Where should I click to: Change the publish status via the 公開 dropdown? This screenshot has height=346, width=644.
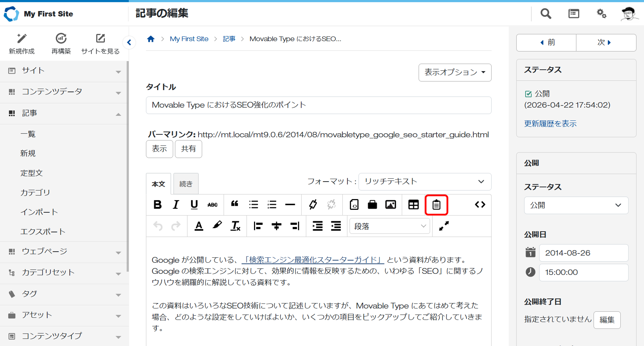tap(576, 205)
